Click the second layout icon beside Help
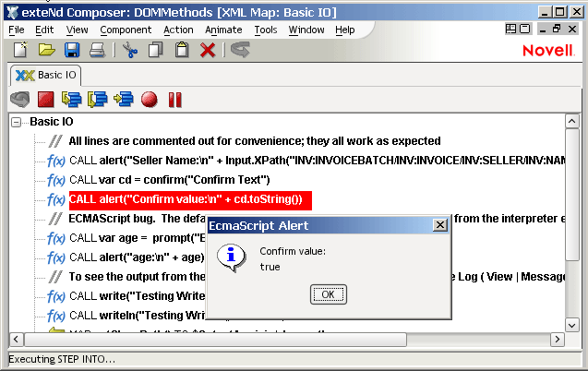 (x=525, y=29)
